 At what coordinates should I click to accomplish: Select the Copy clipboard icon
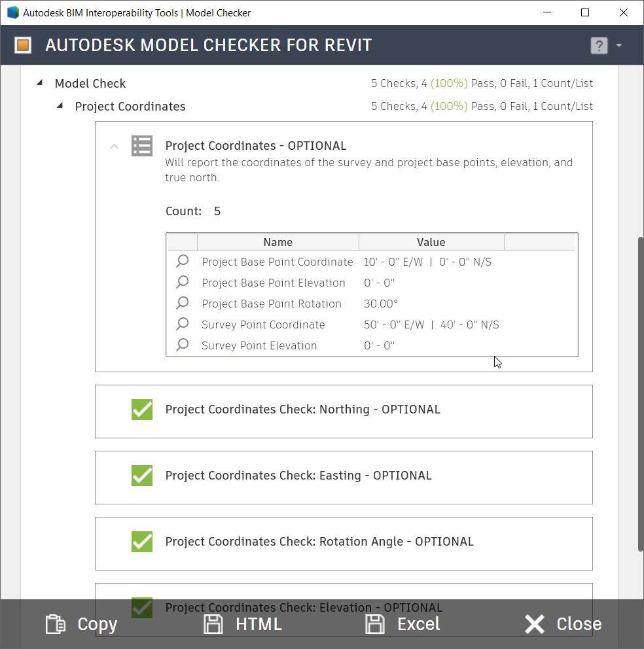click(x=56, y=623)
